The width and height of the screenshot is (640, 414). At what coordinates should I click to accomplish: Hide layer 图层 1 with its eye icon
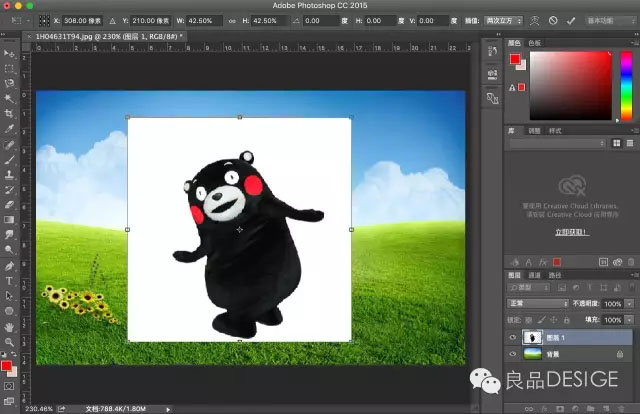point(513,337)
